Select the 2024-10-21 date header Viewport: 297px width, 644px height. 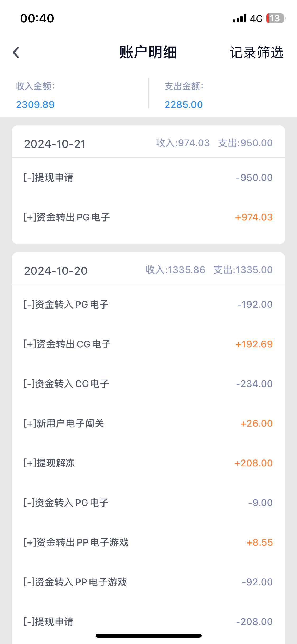55,144
